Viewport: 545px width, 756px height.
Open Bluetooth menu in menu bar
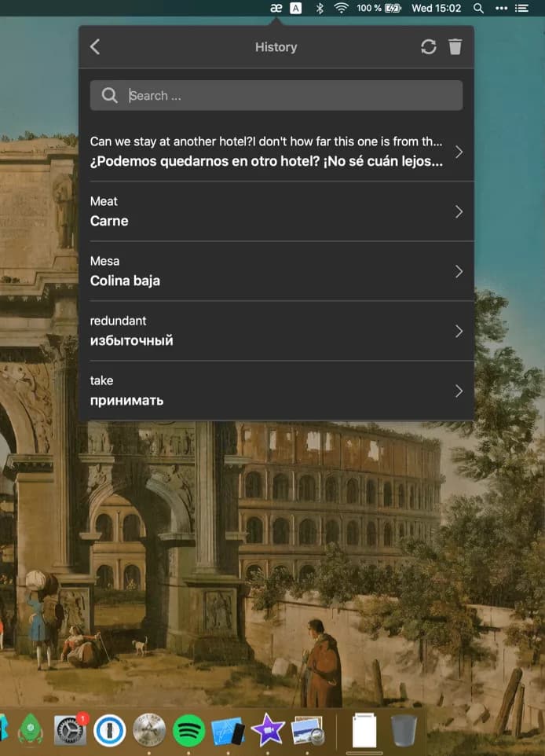coord(319,8)
